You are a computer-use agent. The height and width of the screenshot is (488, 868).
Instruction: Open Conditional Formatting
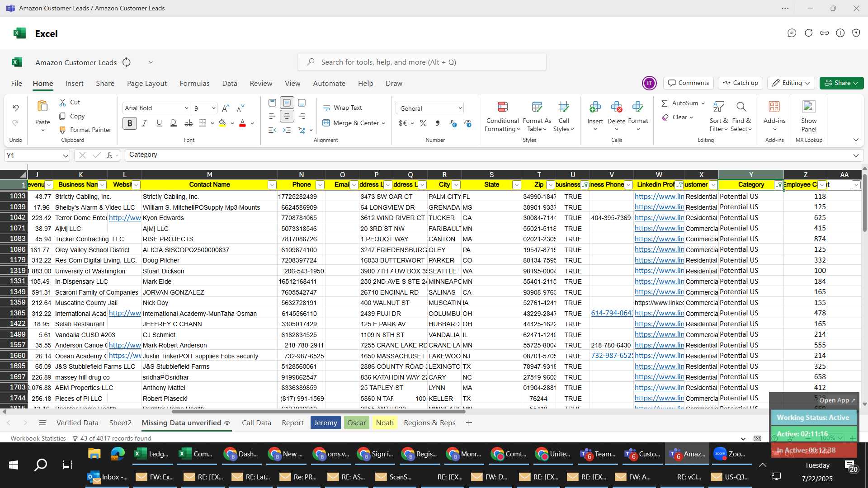tap(502, 117)
